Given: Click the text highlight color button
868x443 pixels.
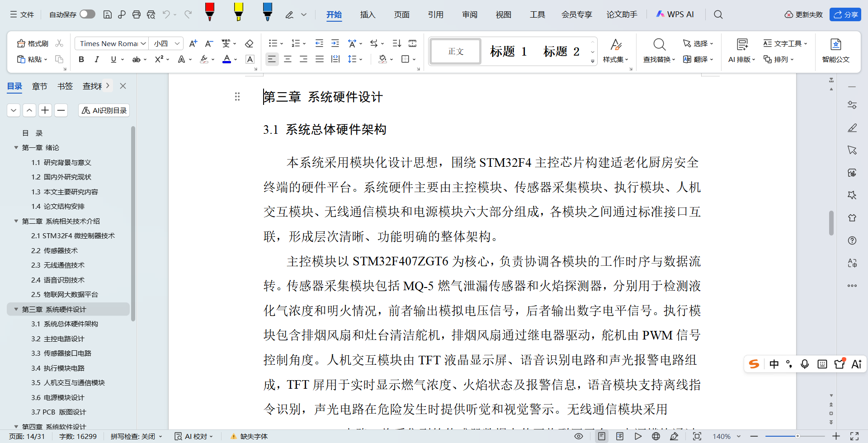Looking at the screenshot, I should 204,59.
